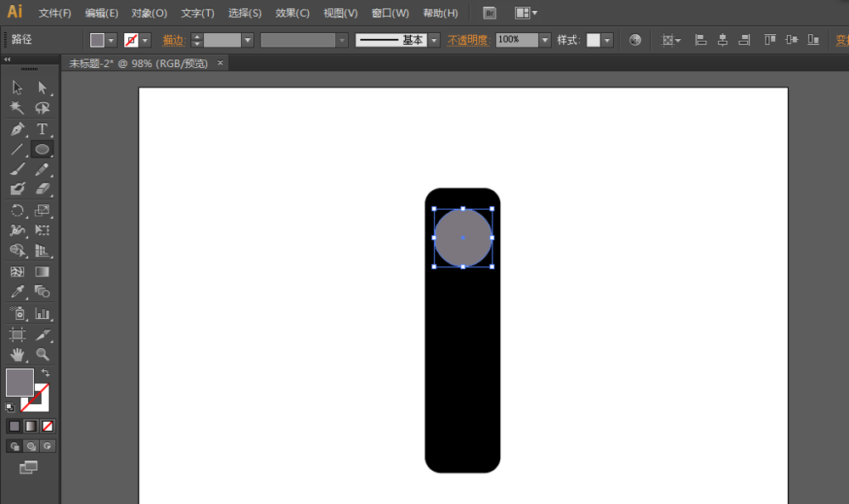Enable Draw Behind mode
The height and width of the screenshot is (504, 849).
pyautogui.click(x=31, y=446)
